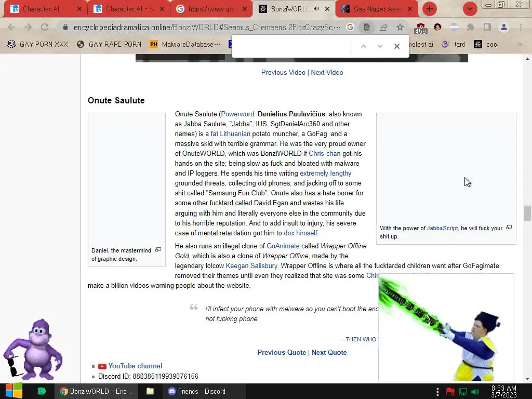The width and height of the screenshot is (532, 399).
Task: Open the MalwareDatabase bookmark
Action: [185, 44]
